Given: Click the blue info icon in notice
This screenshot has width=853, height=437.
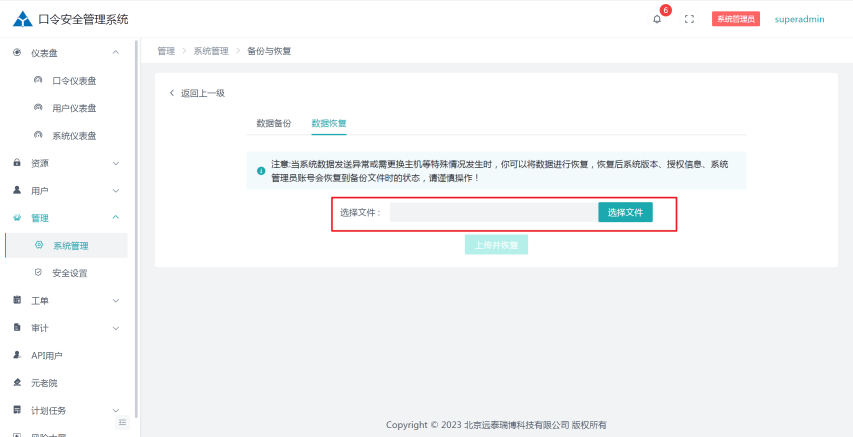Looking at the screenshot, I should (x=261, y=171).
